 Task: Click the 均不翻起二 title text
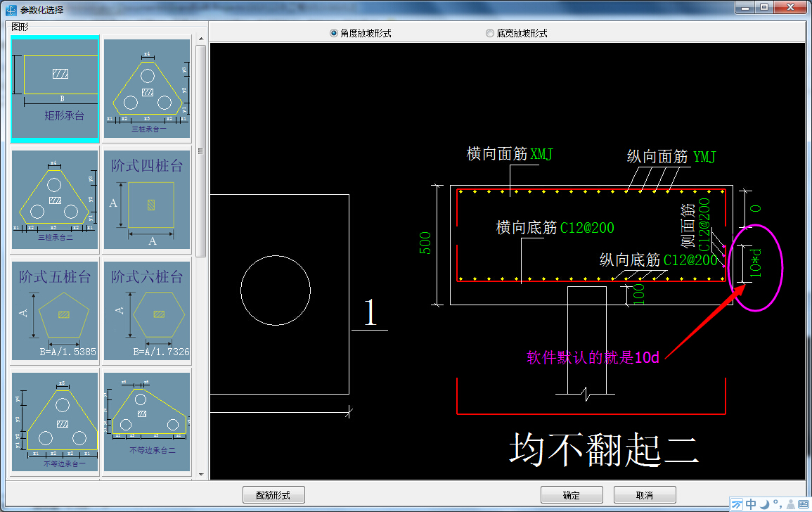point(604,449)
